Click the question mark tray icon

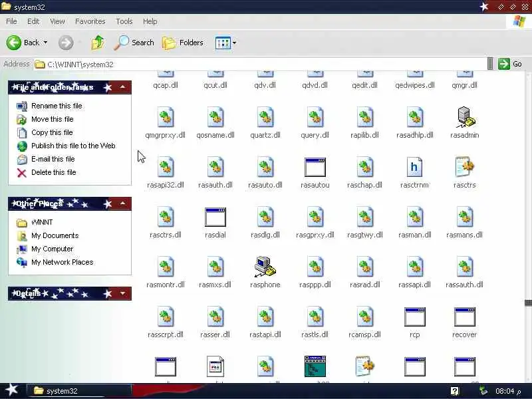pyautogui.click(x=455, y=391)
